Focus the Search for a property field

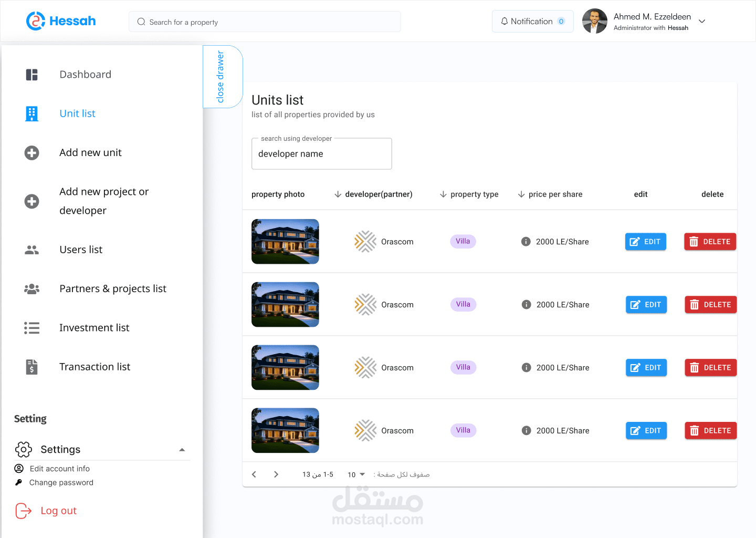(x=265, y=22)
